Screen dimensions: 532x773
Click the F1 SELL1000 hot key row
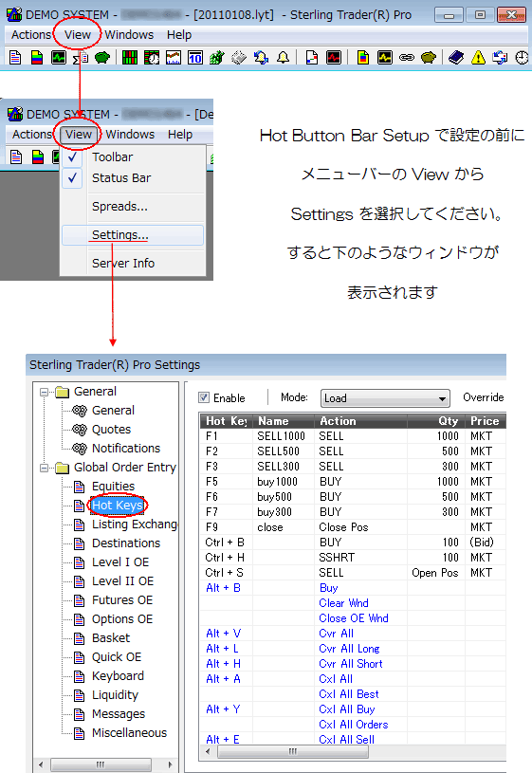point(353,436)
